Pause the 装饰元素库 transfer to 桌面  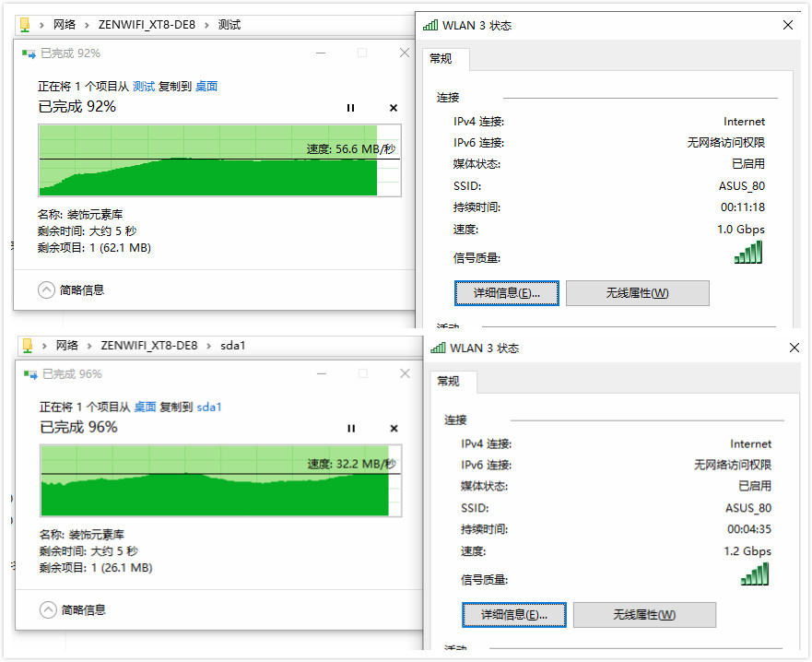(x=350, y=108)
